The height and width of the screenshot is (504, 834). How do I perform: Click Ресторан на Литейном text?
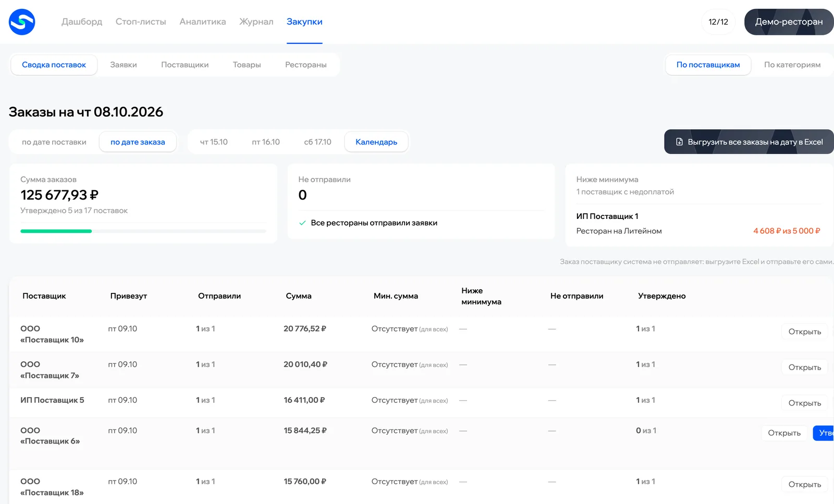(619, 231)
